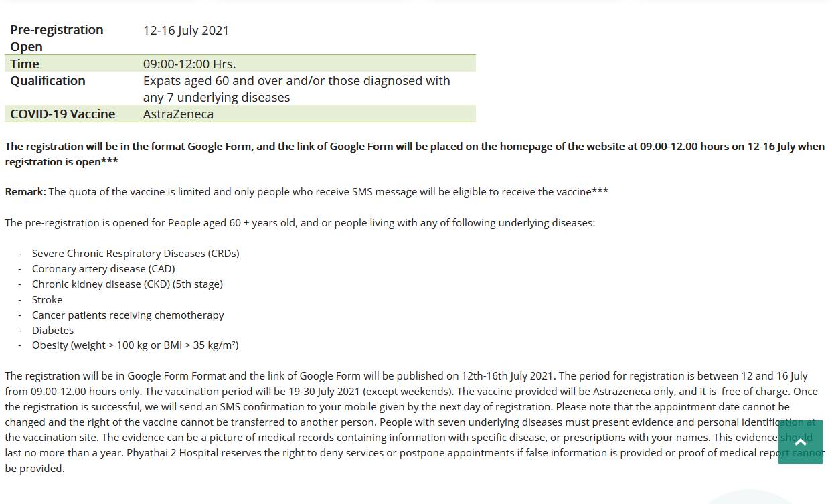
Task: Click the "COVID-19 Vaccine" row label
Action: (x=62, y=114)
